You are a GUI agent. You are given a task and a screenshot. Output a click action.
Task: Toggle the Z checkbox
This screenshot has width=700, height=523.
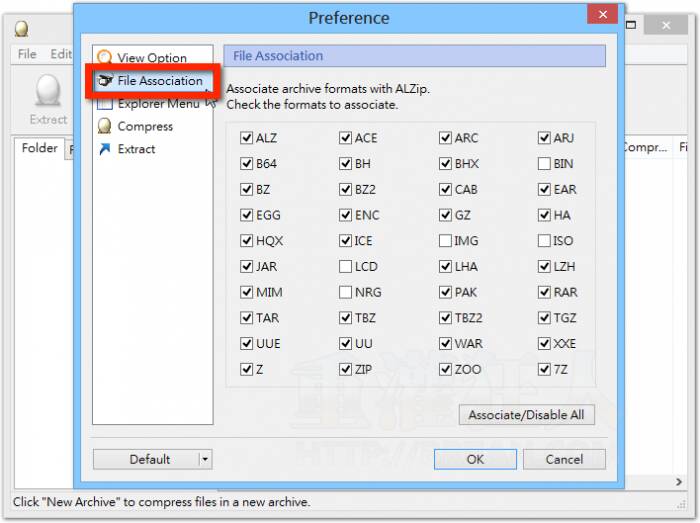pos(246,369)
